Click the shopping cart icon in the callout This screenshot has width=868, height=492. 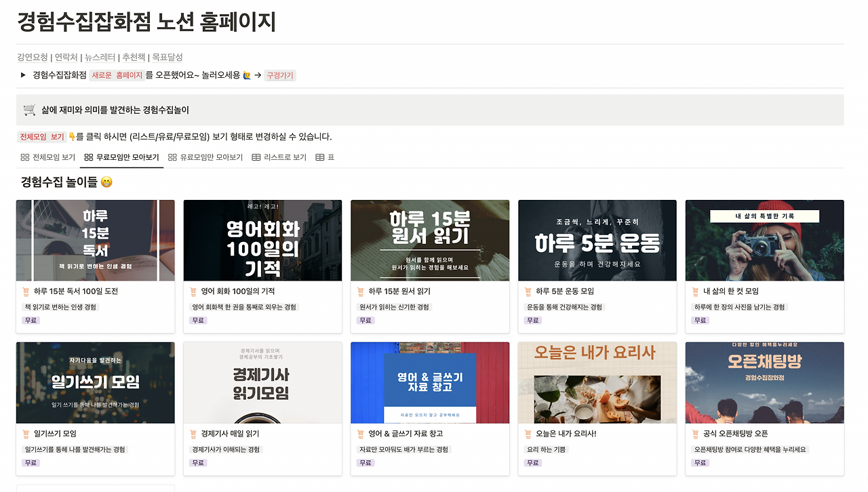pos(29,110)
